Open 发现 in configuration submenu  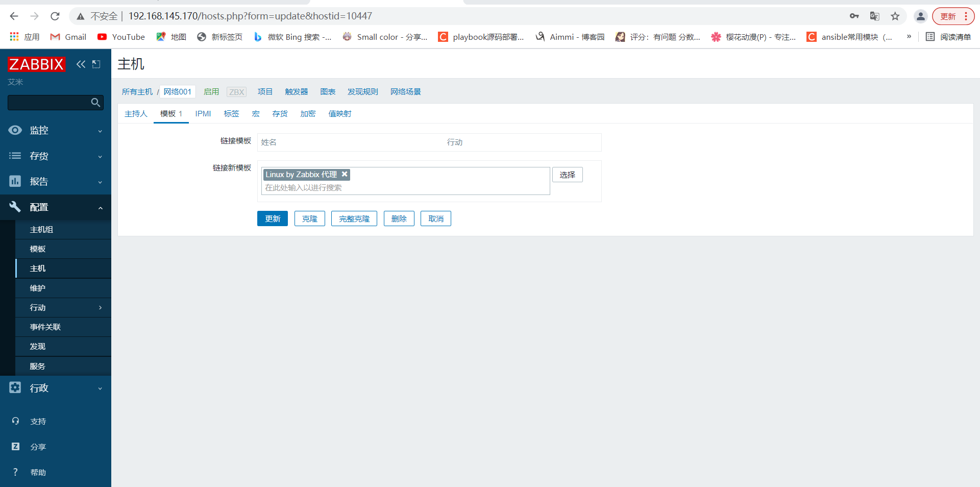pyautogui.click(x=38, y=347)
